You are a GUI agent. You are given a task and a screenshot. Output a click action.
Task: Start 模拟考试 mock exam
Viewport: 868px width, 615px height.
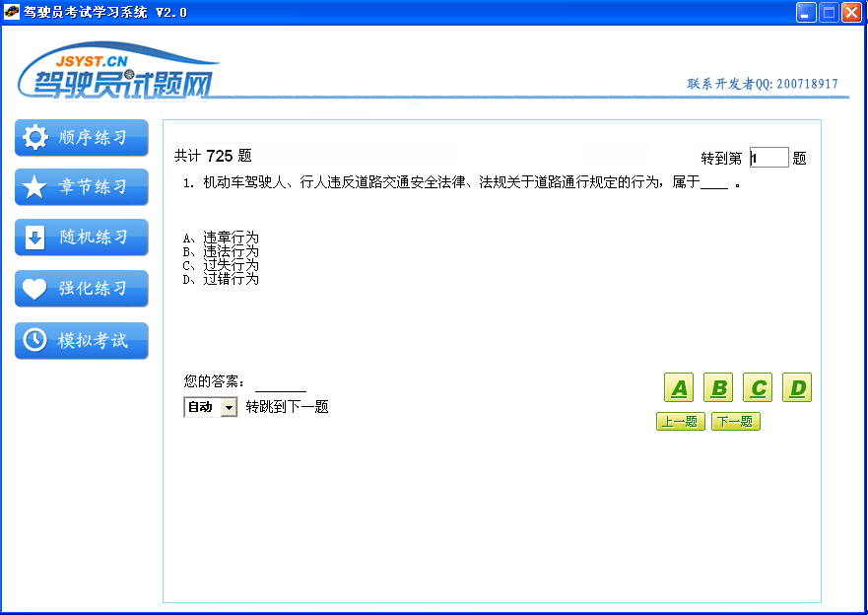[x=82, y=340]
